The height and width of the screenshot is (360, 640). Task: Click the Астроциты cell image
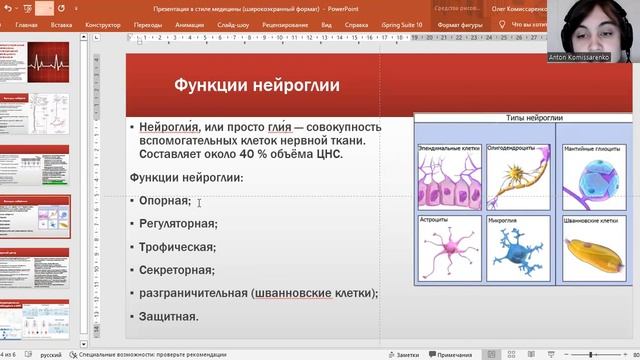click(450, 249)
